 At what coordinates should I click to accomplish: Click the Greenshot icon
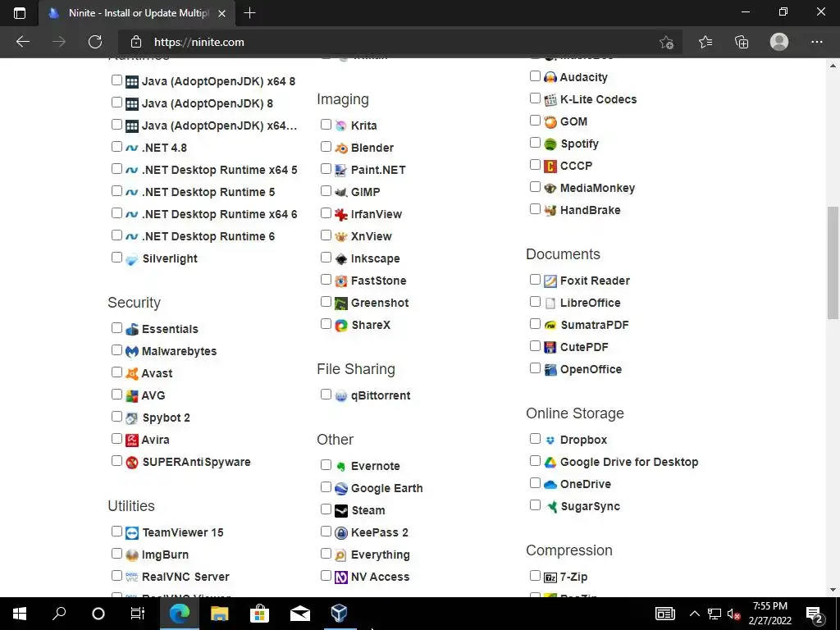click(341, 304)
